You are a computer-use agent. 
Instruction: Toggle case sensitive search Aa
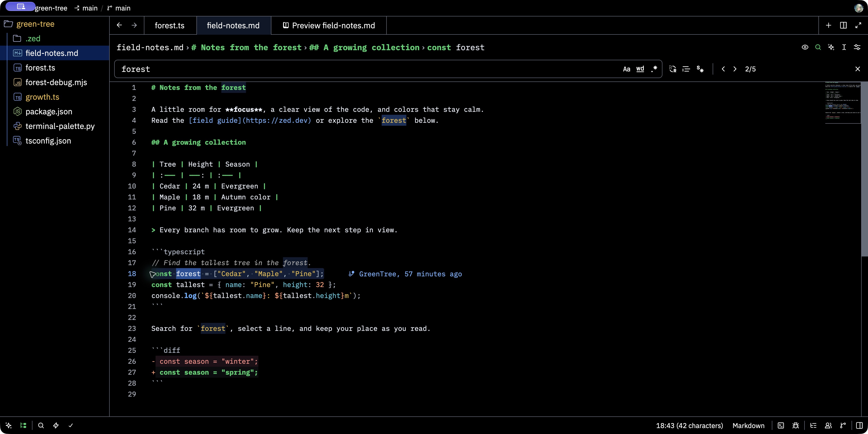(x=626, y=69)
